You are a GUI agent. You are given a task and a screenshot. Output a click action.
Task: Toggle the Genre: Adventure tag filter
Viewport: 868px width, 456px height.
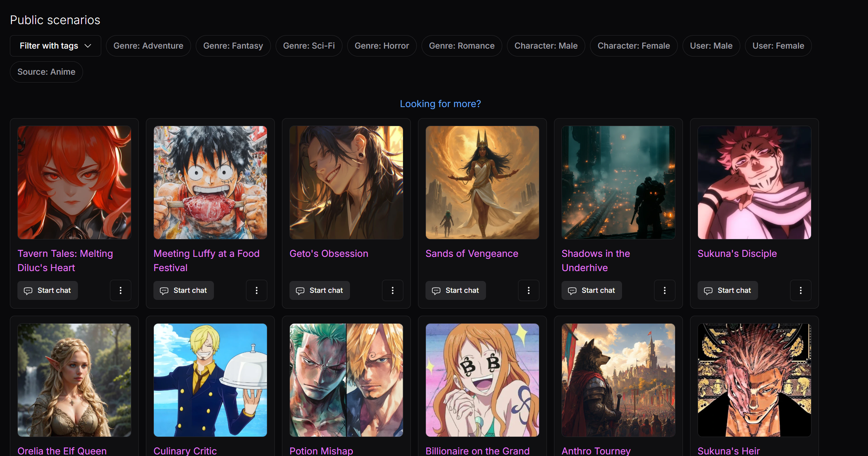148,46
